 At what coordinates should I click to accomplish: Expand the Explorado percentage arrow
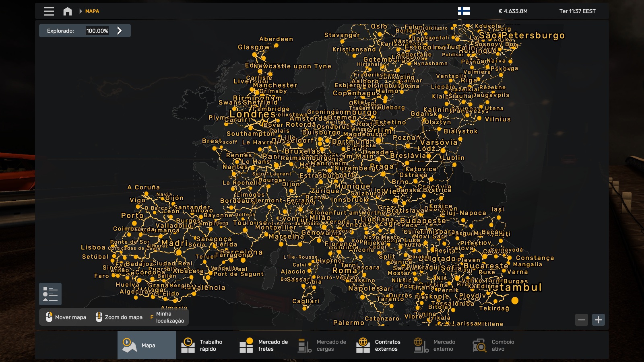[x=120, y=31]
